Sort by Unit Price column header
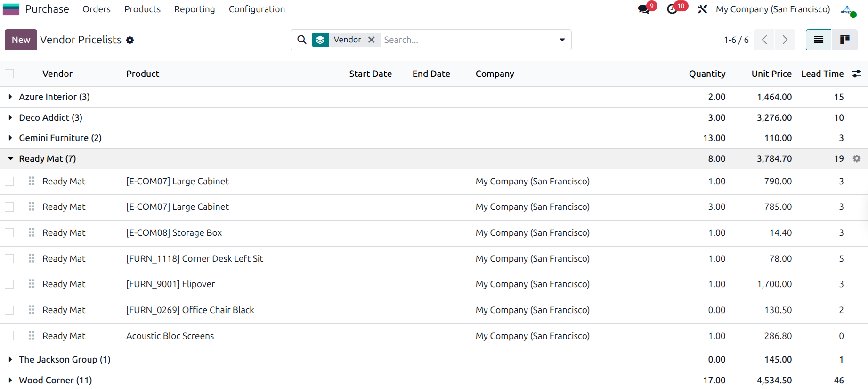Screen dimensions: 868x389 point(771,74)
